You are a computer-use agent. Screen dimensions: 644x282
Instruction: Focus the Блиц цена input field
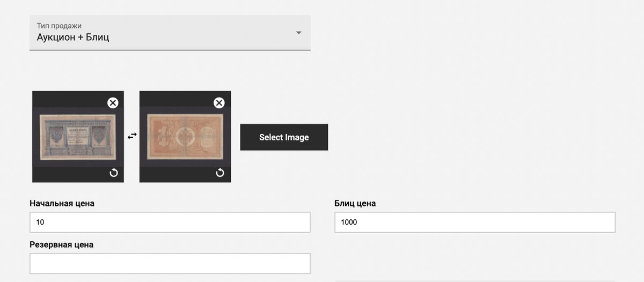[475, 222]
